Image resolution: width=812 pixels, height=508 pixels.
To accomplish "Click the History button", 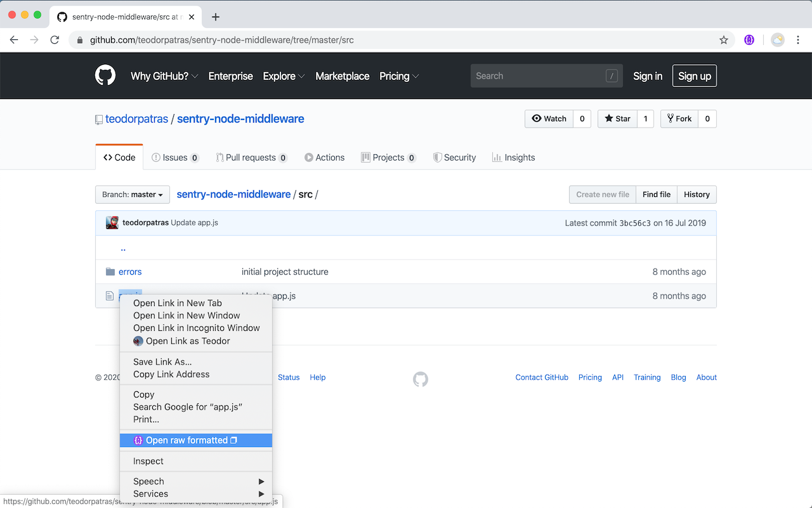I will click(x=697, y=194).
